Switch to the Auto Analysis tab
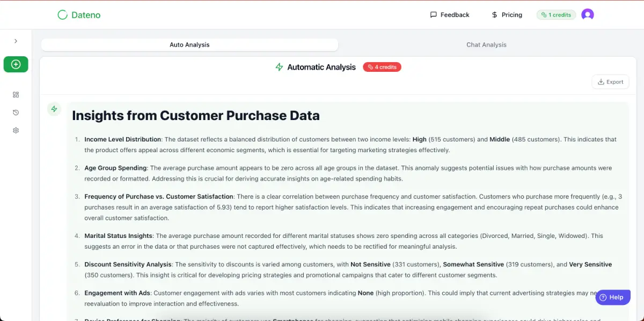This screenshot has height=321, width=644. (x=189, y=45)
